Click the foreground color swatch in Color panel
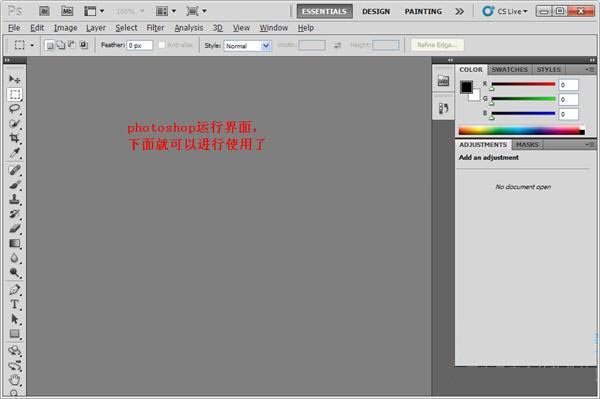 466,87
